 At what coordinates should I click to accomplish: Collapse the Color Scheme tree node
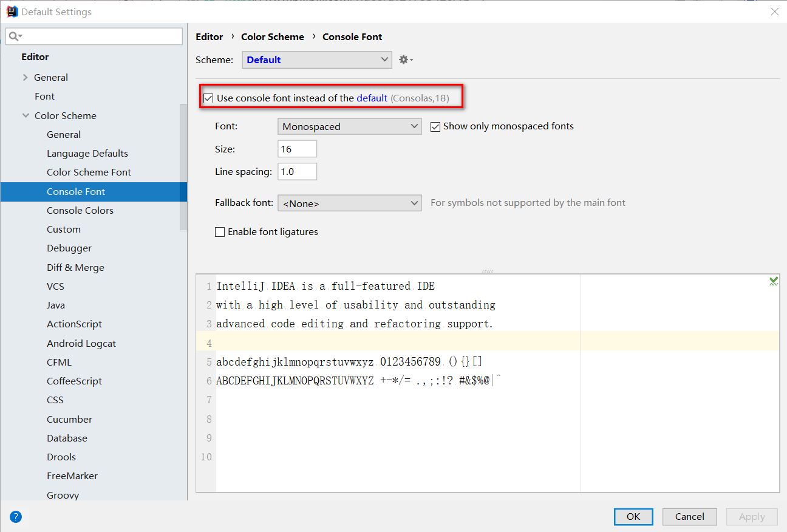click(26, 115)
